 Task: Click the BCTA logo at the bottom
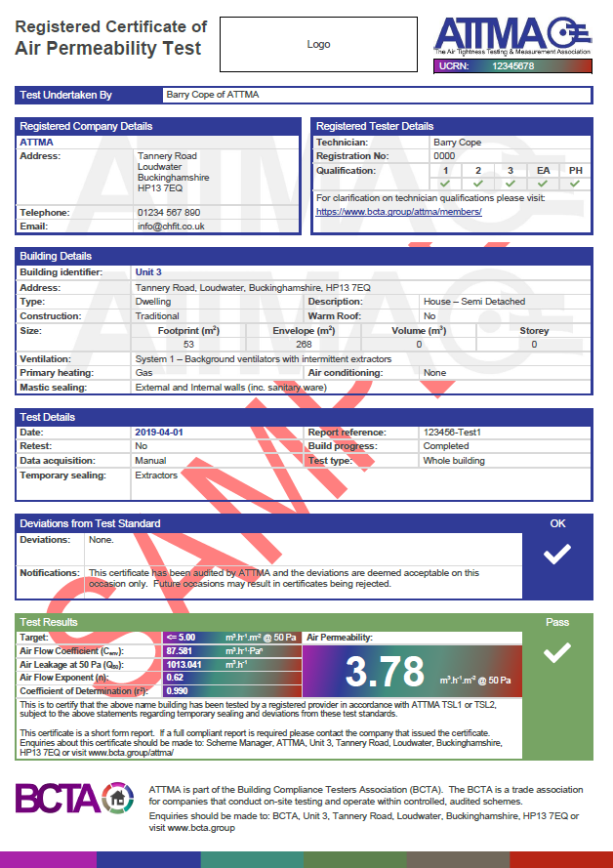click(x=73, y=799)
